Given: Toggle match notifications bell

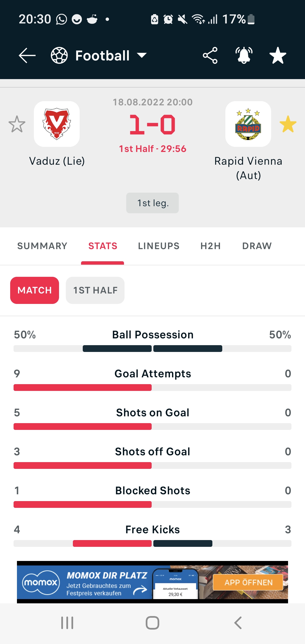Looking at the screenshot, I should pyautogui.click(x=244, y=55).
